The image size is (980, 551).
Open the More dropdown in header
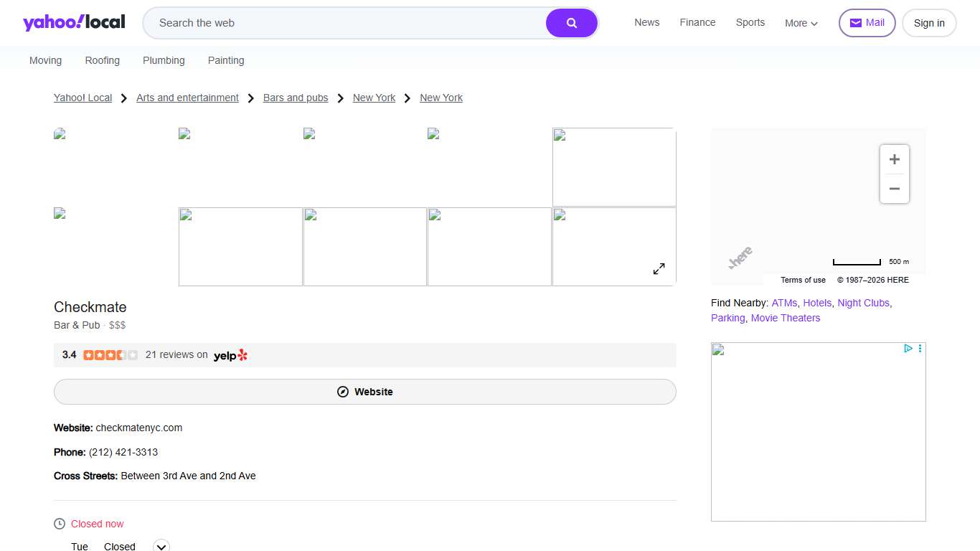tap(801, 23)
